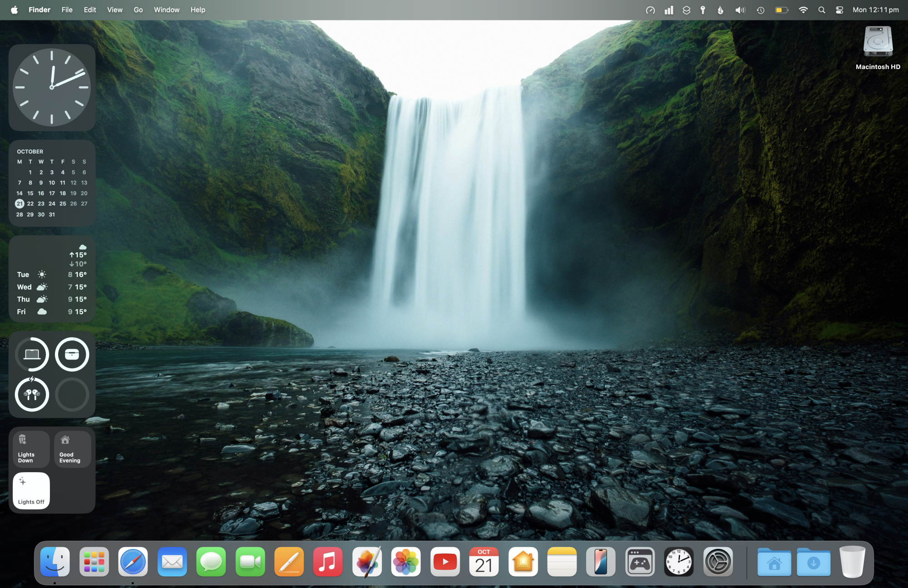Screen dimensions: 908x588
Task: Open the volume menu bar dropdown
Action: tap(740, 10)
